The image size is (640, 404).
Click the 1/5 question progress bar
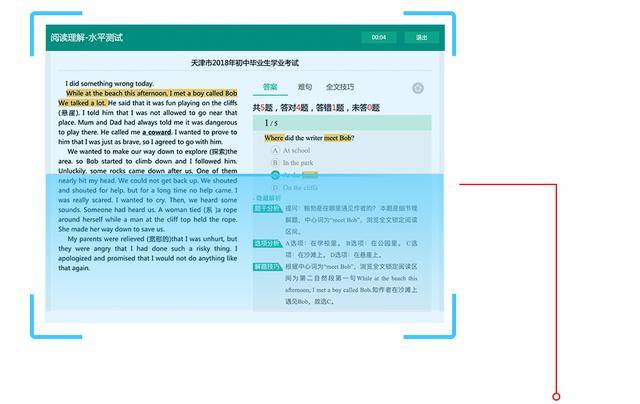pos(342,123)
